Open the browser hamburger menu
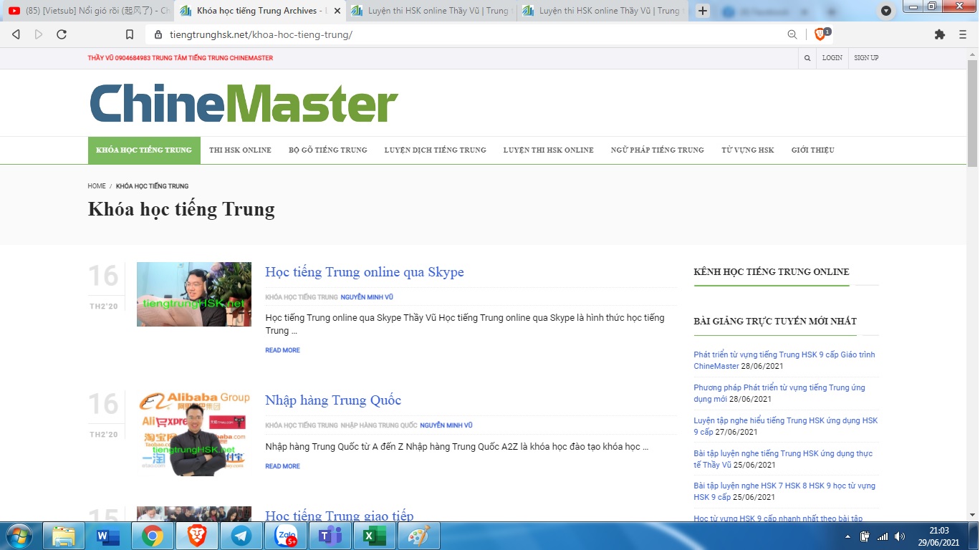The height and width of the screenshot is (550, 980). (x=963, y=34)
